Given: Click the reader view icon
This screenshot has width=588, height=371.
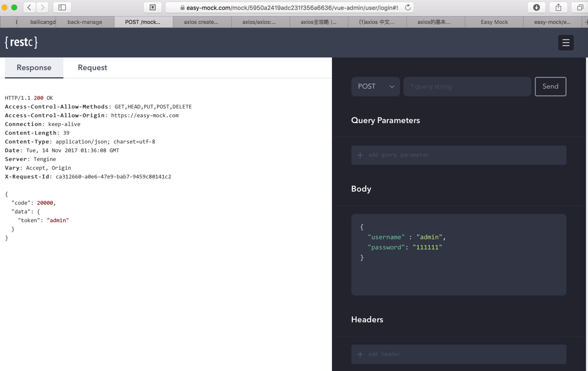Looking at the screenshot, I should point(152,7).
